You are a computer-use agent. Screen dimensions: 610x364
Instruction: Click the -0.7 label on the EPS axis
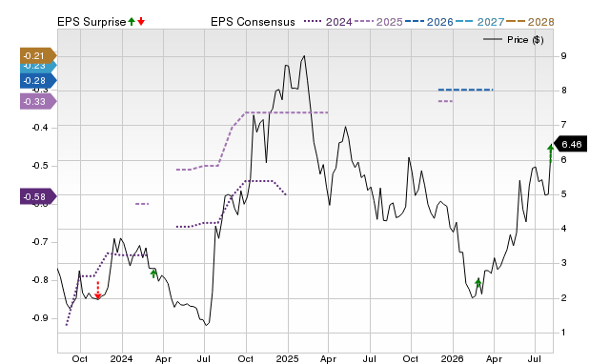[40, 242]
